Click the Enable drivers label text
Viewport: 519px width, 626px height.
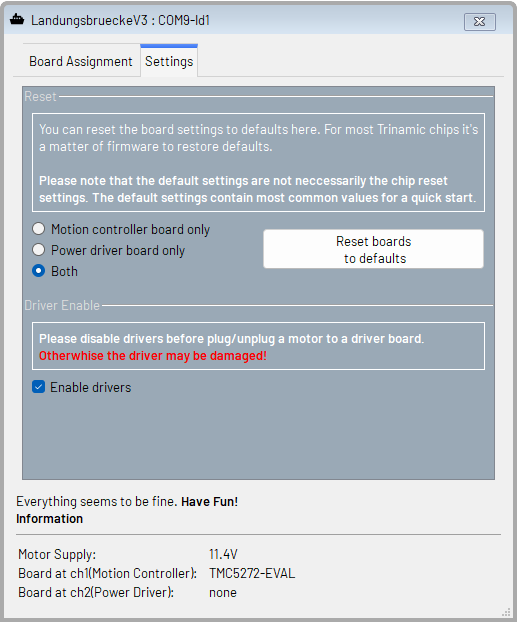coord(91,387)
